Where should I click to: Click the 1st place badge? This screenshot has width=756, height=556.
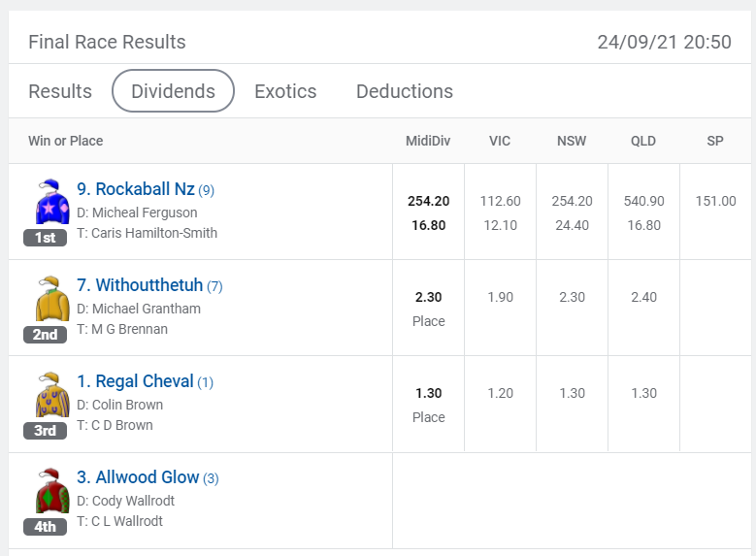point(46,238)
